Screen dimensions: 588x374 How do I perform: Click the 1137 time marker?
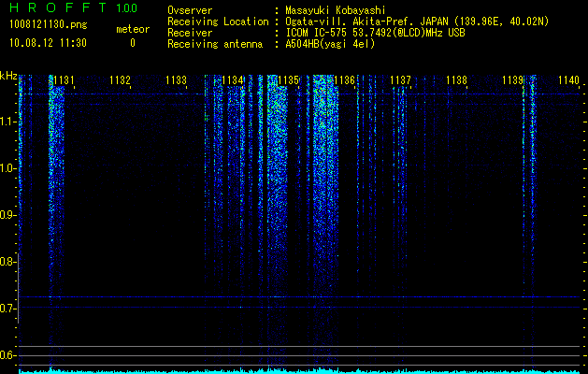click(400, 80)
